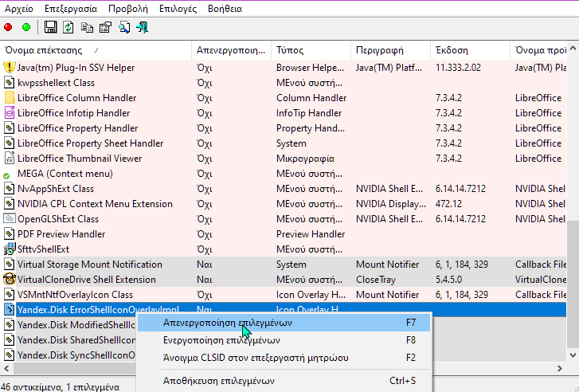Open the Αρχείο menu
The width and height of the screenshot is (579, 392).
point(19,9)
